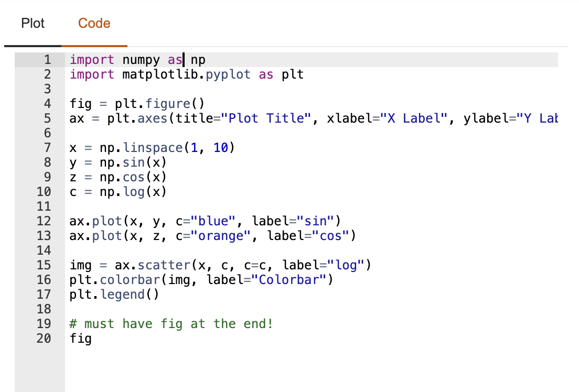Switch to the Plot tab

point(33,24)
